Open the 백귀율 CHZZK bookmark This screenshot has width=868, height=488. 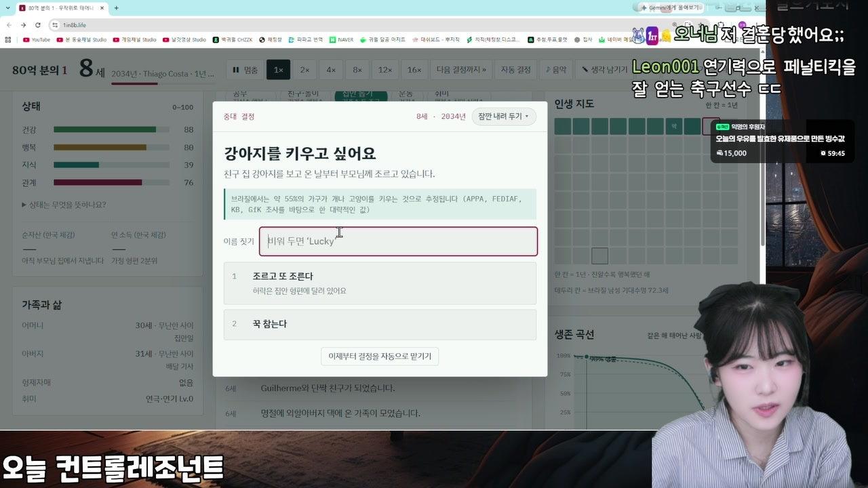(233, 40)
